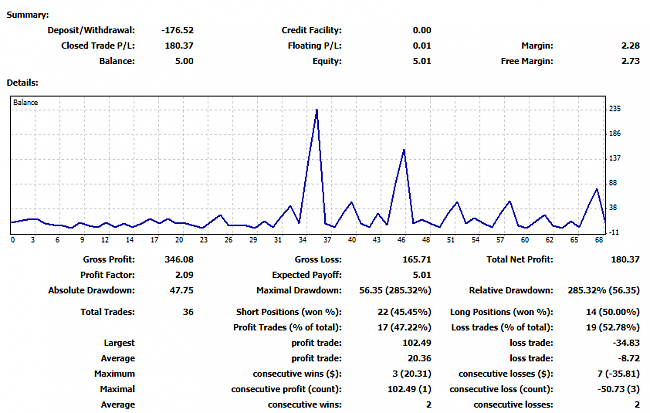This screenshot has width=650, height=413.
Task: Click the -11 axis label on chart
Action: coord(614,233)
